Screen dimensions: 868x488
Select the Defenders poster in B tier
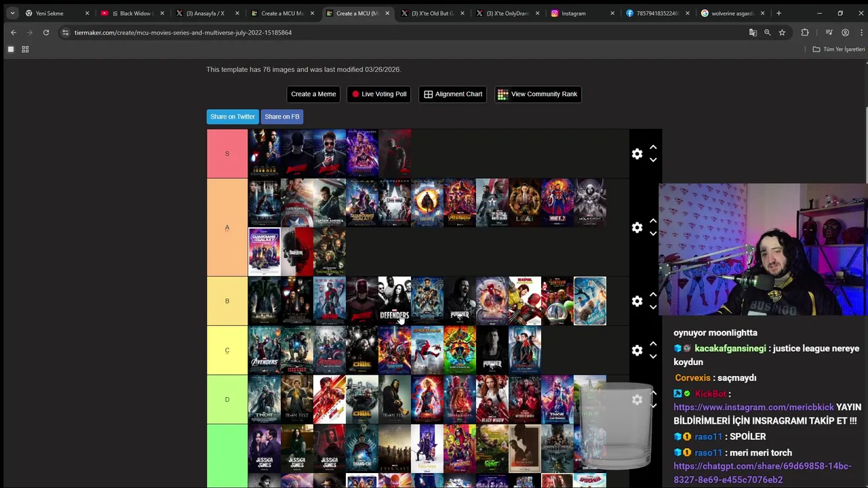[395, 301]
